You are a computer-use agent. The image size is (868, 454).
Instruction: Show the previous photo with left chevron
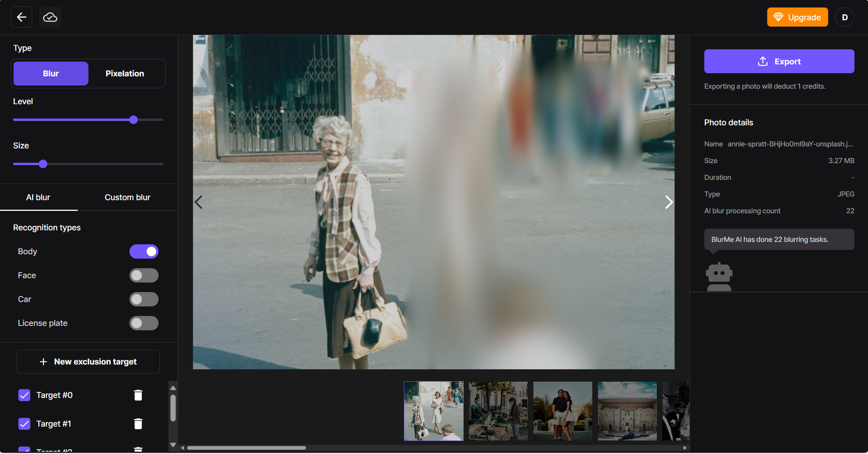[x=199, y=202]
